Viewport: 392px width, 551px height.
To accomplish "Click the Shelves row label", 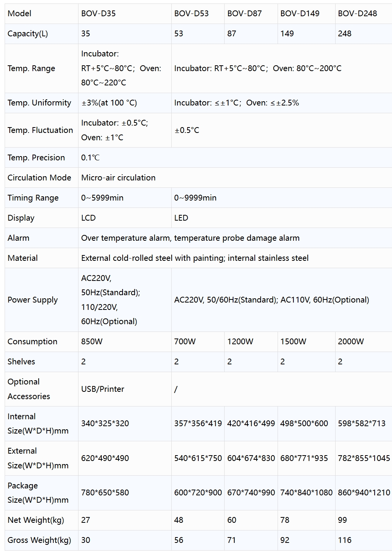I will (21, 362).
